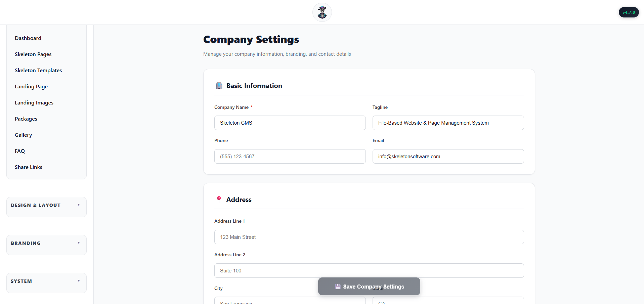
Task: Open the Share Links page
Action: tap(29, 167)
